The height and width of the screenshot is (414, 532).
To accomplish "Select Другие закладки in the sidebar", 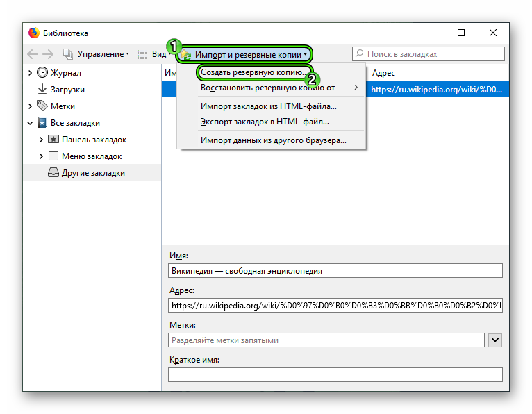I will [93, 173].
